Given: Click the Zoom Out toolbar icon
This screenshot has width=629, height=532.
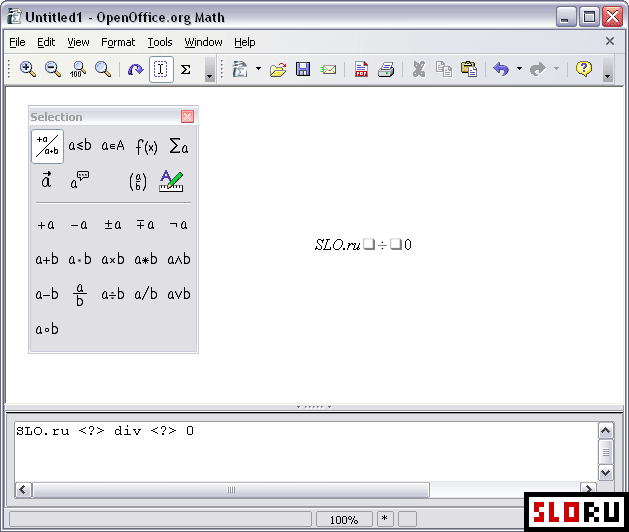Looking at the screenshot, I should pos(53,69).
